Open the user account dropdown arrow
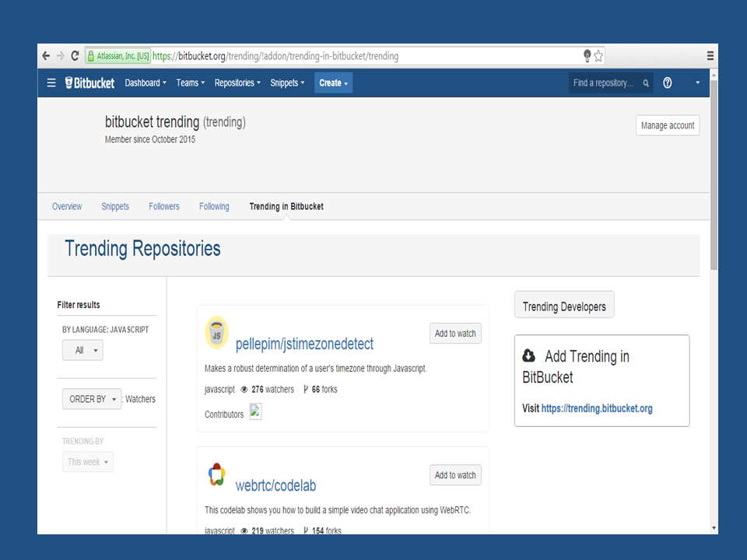747x560 pixels. coord(697,83)
